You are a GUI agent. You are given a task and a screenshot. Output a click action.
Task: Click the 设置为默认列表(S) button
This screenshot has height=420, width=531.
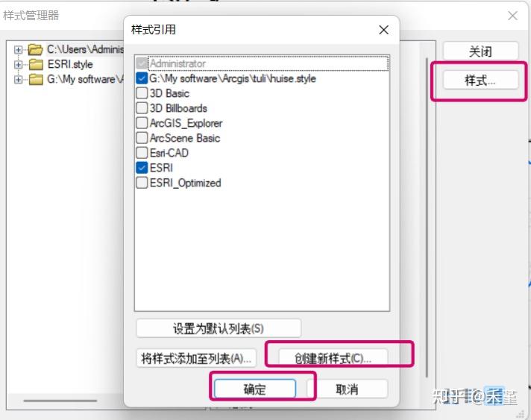click(219, 328)
